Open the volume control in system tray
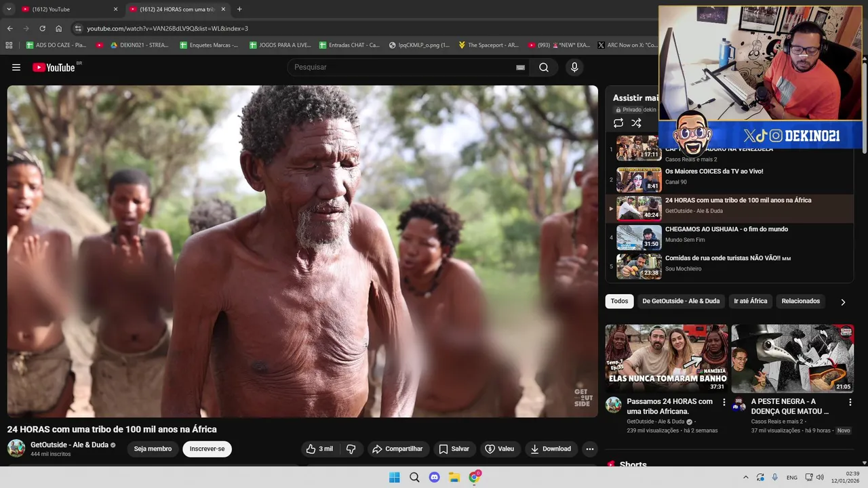The width and height of the screenshot is (868, 488). click(820, 477)
